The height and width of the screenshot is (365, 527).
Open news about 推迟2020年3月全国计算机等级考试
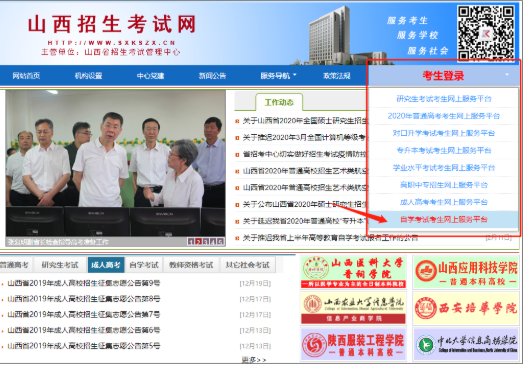pos(305,137)
